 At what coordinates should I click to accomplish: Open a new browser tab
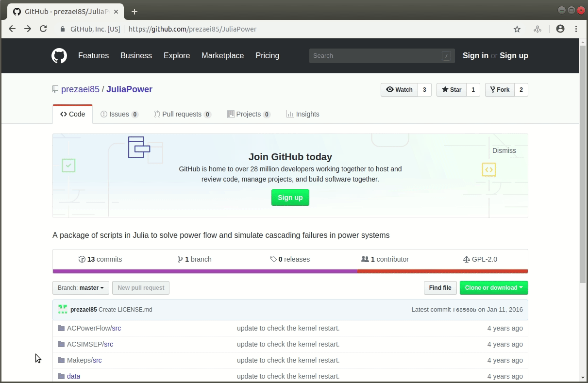tap(134, 12)
